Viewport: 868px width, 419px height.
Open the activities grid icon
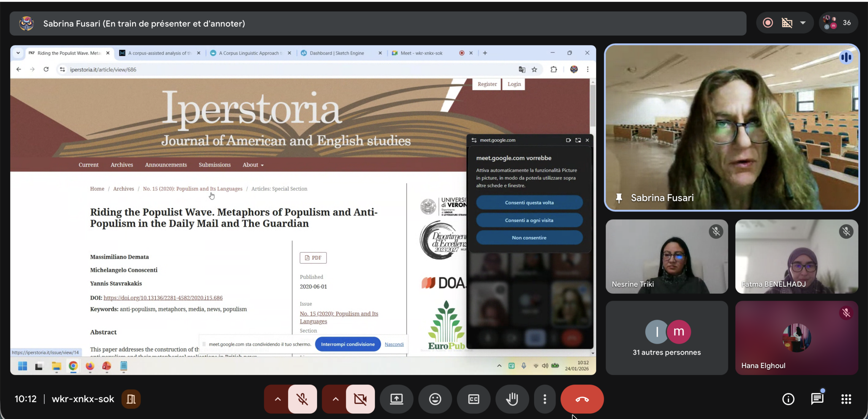coord(846,399)
